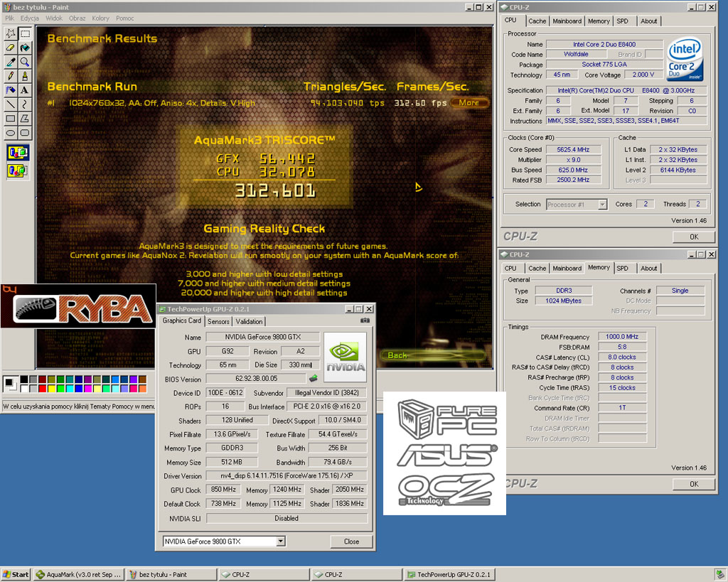Switch to AquaMark taskbar button
Screen dimensions: 728x582
point(78,575)
